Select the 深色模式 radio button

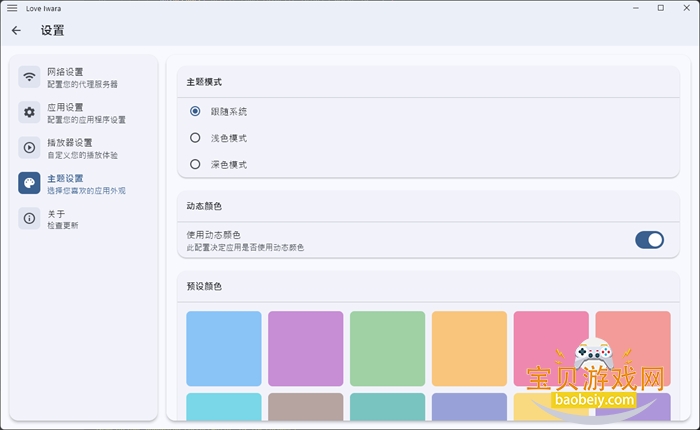coord(195,164)
